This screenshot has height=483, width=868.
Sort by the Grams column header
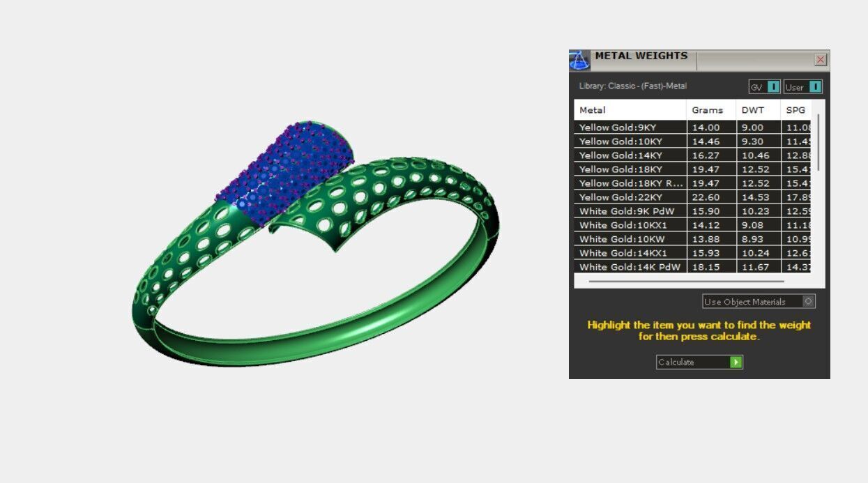711,110
